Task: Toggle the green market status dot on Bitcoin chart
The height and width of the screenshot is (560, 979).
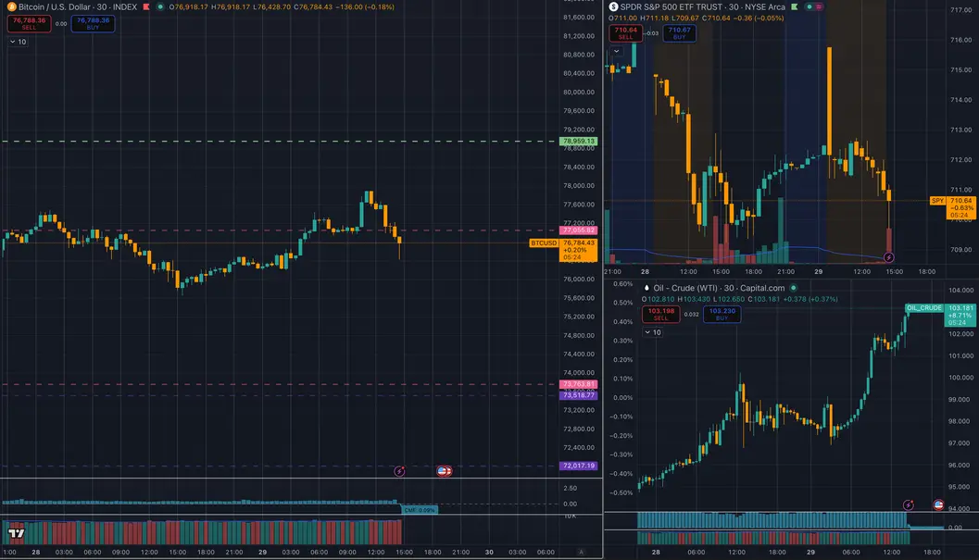Action: (x=160, y=6)
